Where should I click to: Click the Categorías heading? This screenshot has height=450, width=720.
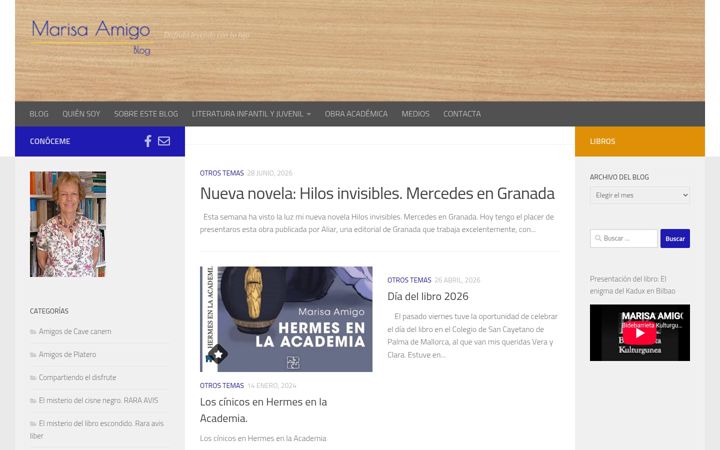tap(49, 311)
